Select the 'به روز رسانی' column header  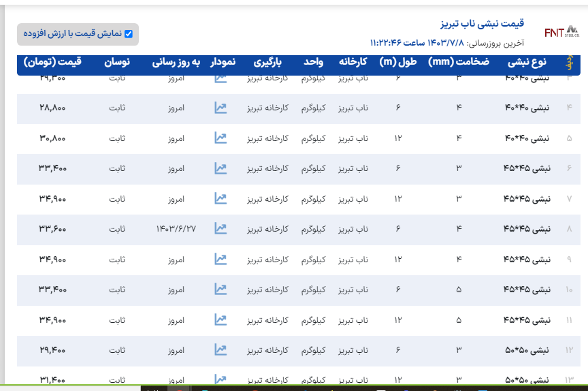click(176, 62)
